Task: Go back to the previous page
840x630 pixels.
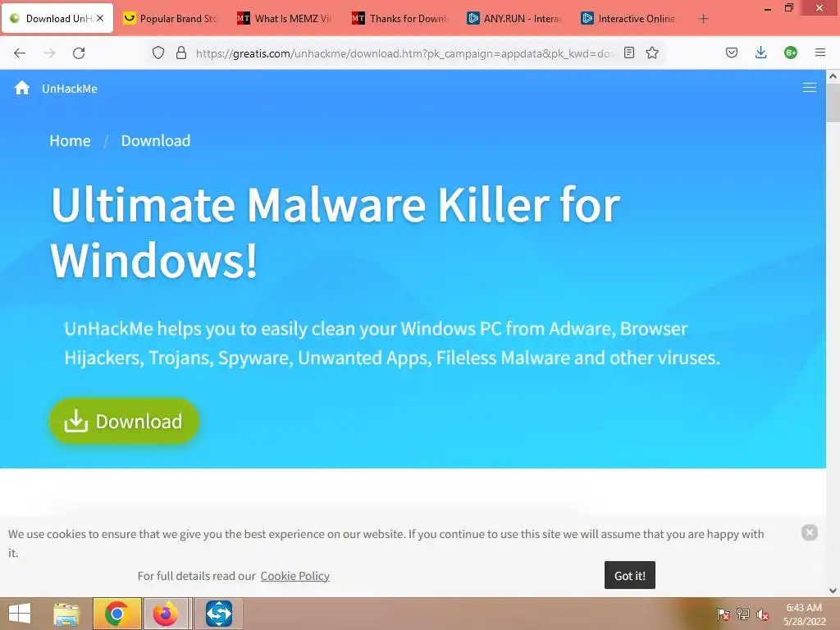Action: (x=20, y=53)
